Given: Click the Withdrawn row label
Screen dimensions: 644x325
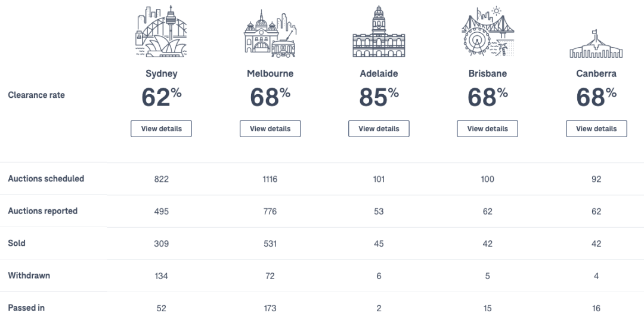Looking at the screenshot, I should [29, 276].
